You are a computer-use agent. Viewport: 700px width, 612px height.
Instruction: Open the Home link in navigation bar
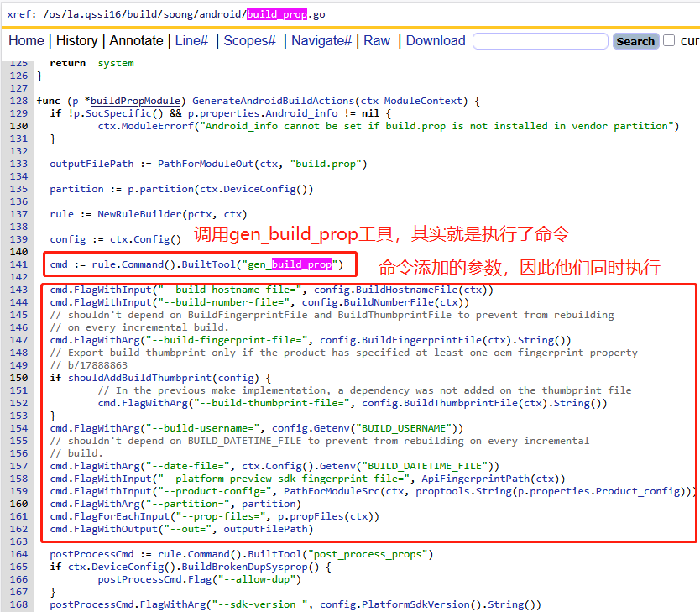pyautogui.click(x=26, y=41)
